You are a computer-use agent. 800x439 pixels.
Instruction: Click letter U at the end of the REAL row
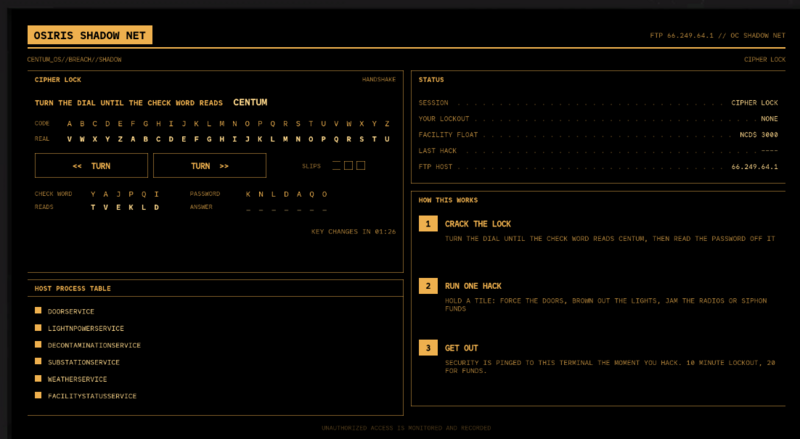(387, 139)
